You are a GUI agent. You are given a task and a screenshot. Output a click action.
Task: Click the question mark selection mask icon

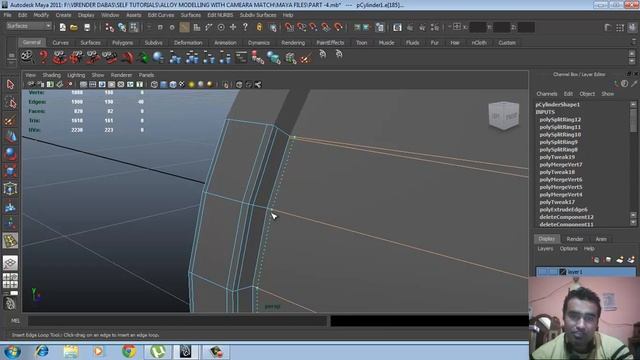(245, 27)
